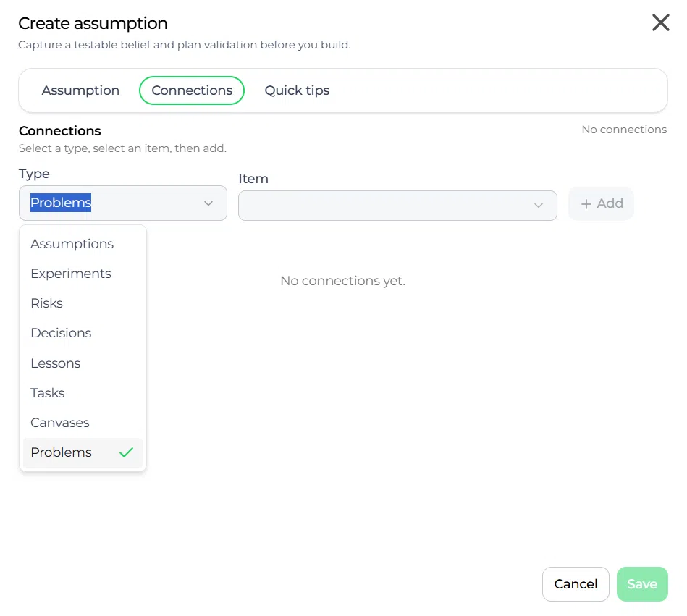Screen dimensions: 687x616
Task: Click the 'Create assumption' dialog title
Action: pos(93,23)
